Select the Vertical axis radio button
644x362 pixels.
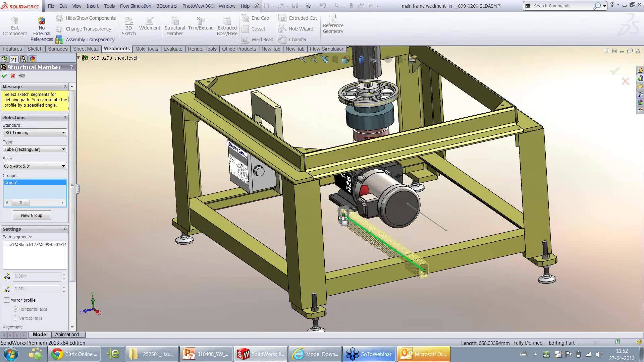coord(15,318)
